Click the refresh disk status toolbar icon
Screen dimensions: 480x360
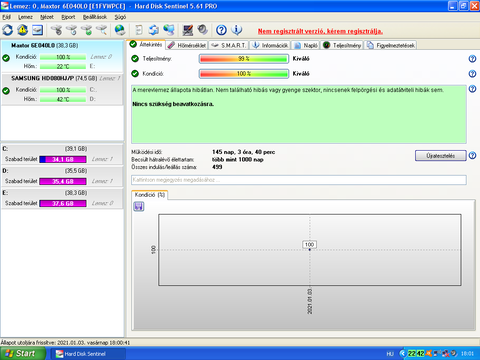[x=8, y=30]
